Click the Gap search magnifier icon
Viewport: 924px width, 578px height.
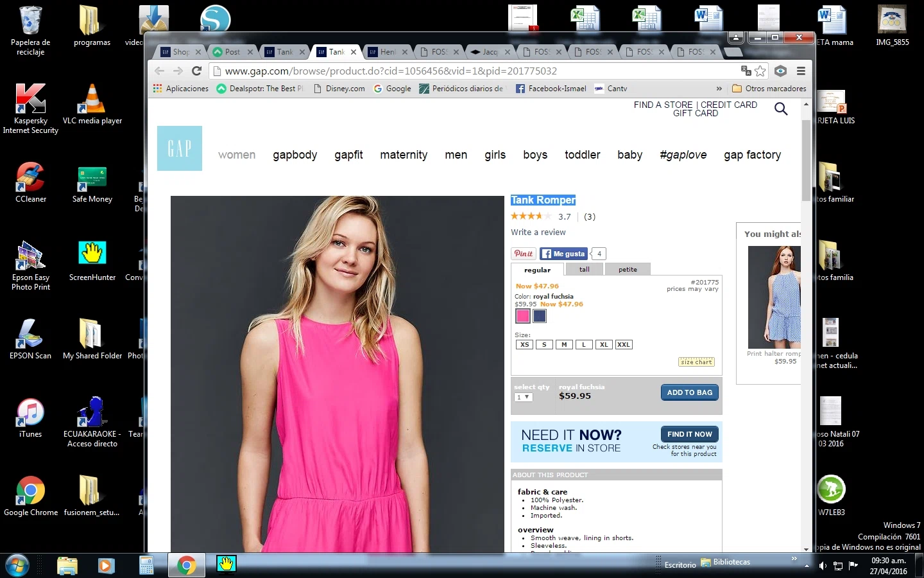click(x=781, y=109)
